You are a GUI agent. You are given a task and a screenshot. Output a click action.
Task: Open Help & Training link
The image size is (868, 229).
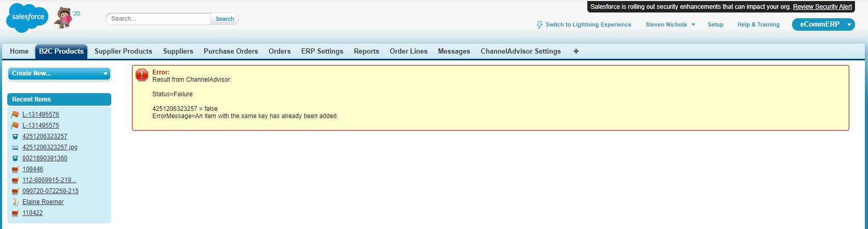click(x=758, y=24)
